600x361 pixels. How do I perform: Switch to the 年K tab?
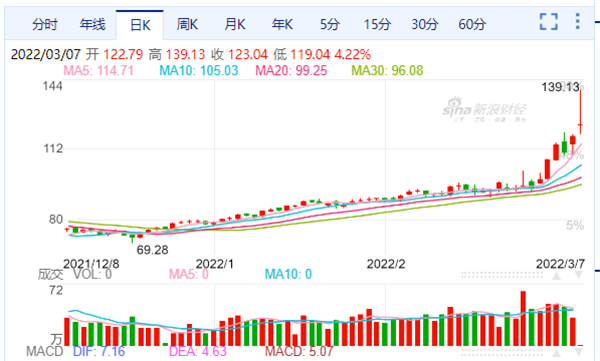click(x=282, y=25)
